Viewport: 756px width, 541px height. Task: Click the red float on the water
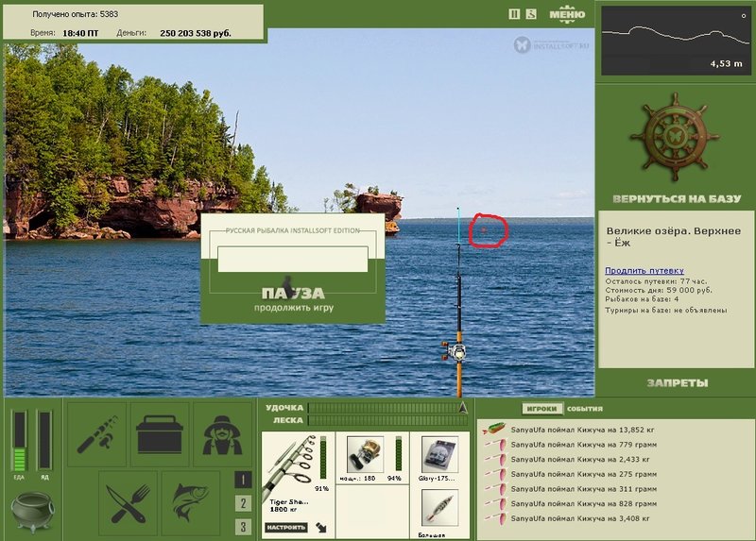point(484,230)
